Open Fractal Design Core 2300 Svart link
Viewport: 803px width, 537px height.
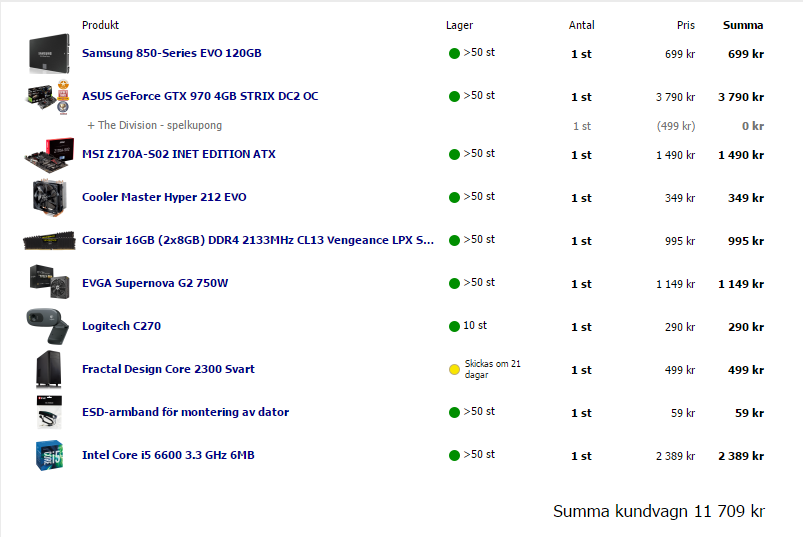168,369
